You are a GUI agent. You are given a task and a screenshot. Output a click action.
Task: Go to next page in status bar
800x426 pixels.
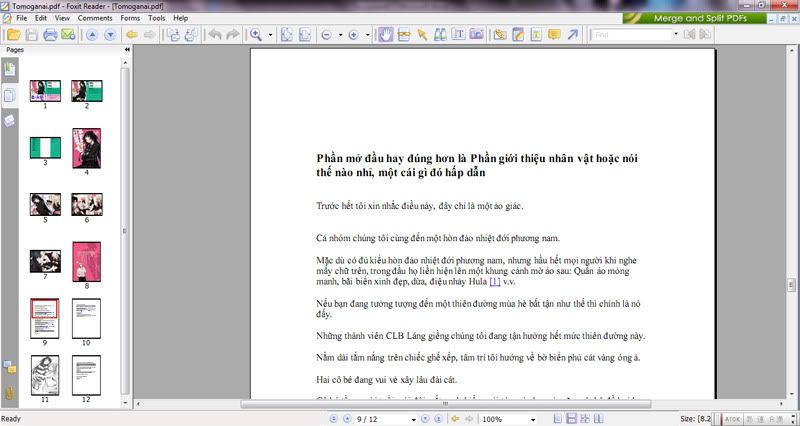click(x=424, y=419)
